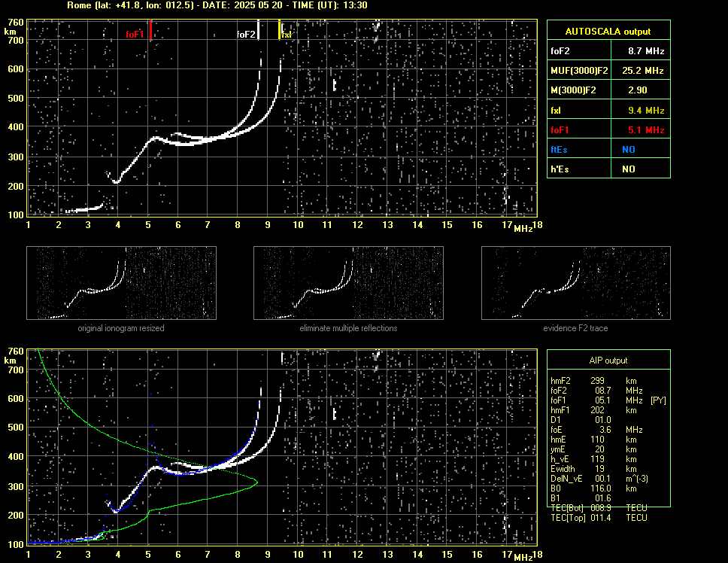Select the TEC[Top] '011.4' value
The image size is (728, 563).
pos(601,518)
